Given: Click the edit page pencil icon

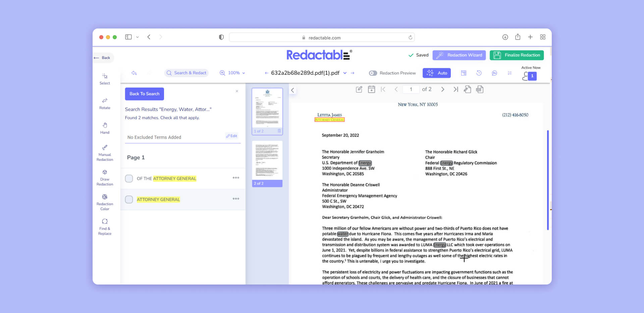Looking at the screenshot, I should coord(359,89).
